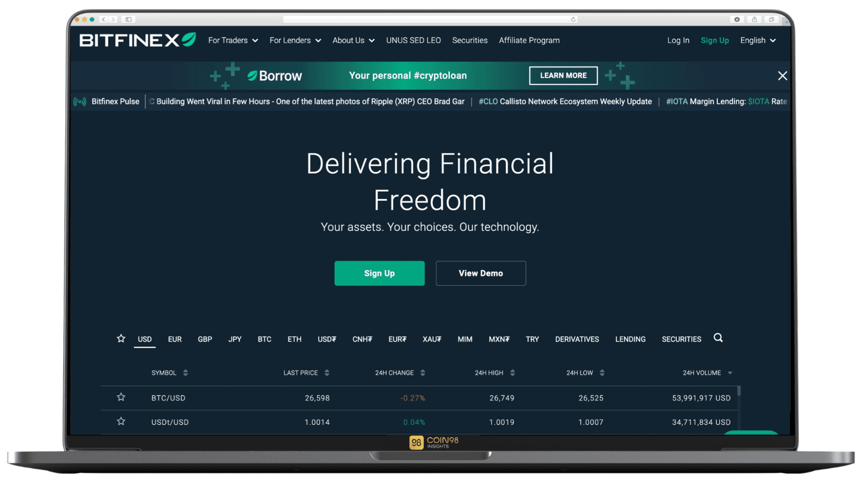Click LEARN MORE on Borrow banner
The image size is (868, 488).
click(563, 75)
